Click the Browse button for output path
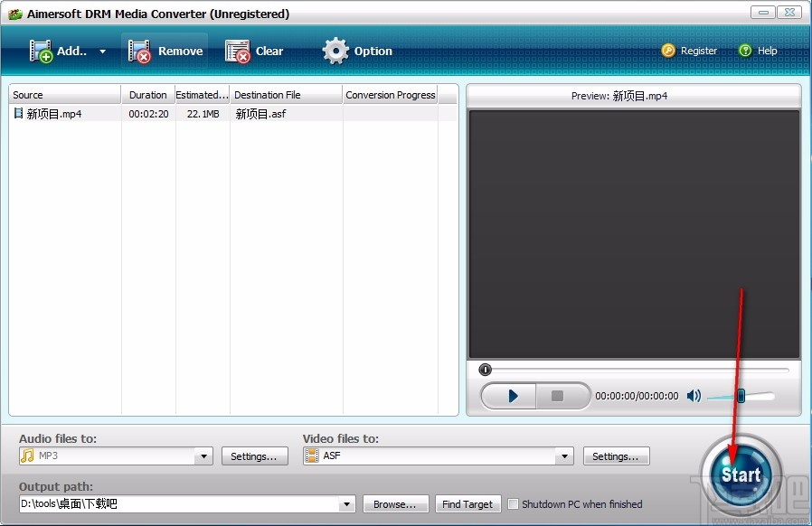The height and width of the screenshot is (526, 812). point(395,504)
